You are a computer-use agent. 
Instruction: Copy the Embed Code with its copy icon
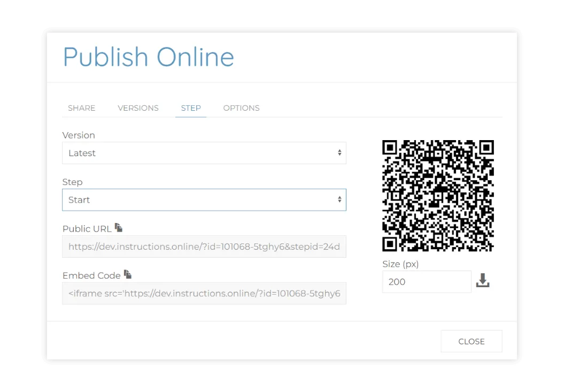[128, 274]
